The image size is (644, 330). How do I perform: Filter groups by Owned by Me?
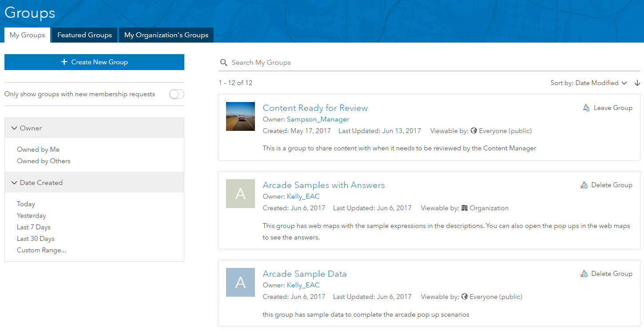(x=38, y=149)
